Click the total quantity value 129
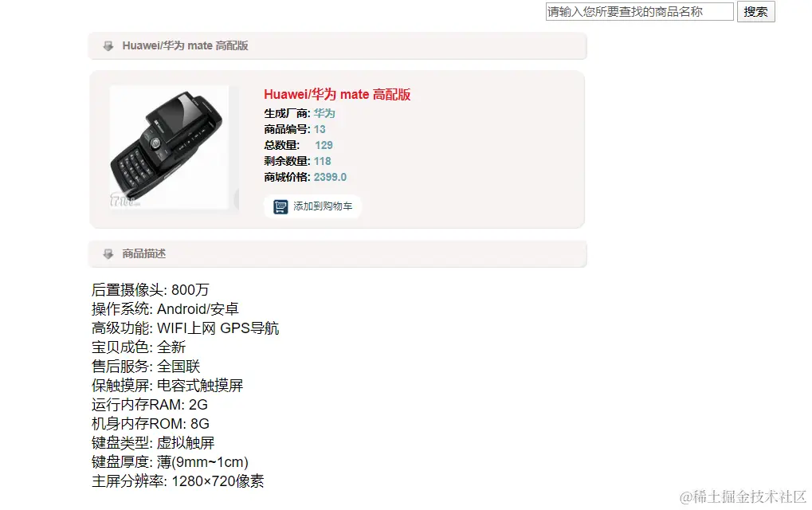812x510 pixels. (x=324, y=146)
